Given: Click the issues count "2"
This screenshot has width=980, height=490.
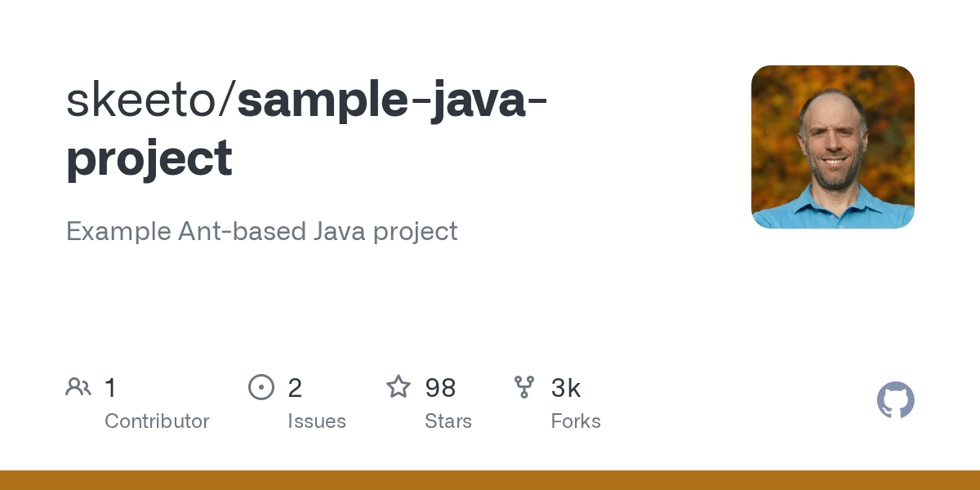Looking at the screenshot, I should [295, 388].
